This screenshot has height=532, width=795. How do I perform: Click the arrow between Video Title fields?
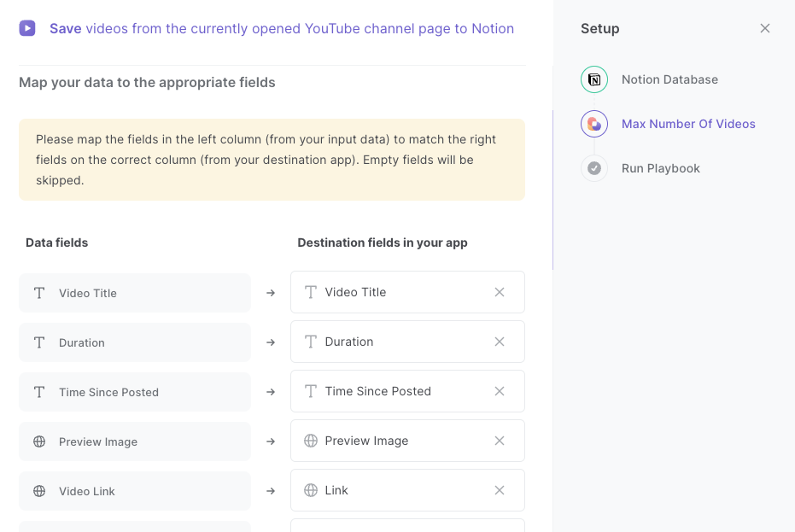[x=271, y=293]
